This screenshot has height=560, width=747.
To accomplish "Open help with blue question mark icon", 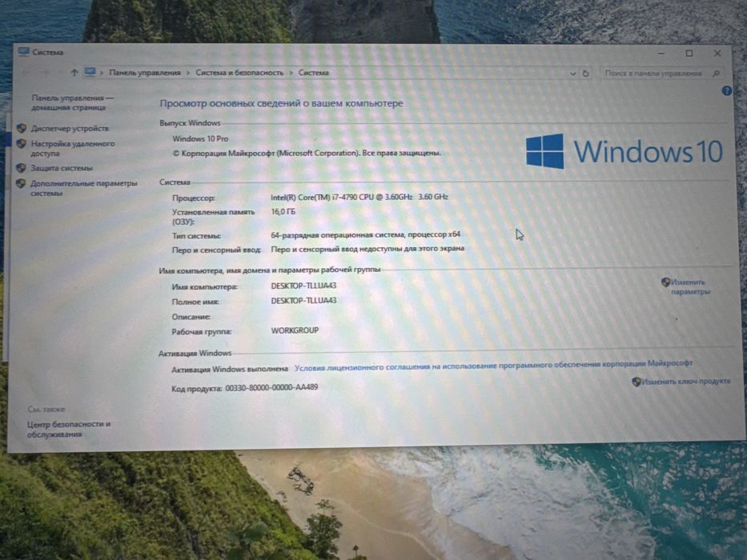I will pyautogui.click(x=726, y=90).
